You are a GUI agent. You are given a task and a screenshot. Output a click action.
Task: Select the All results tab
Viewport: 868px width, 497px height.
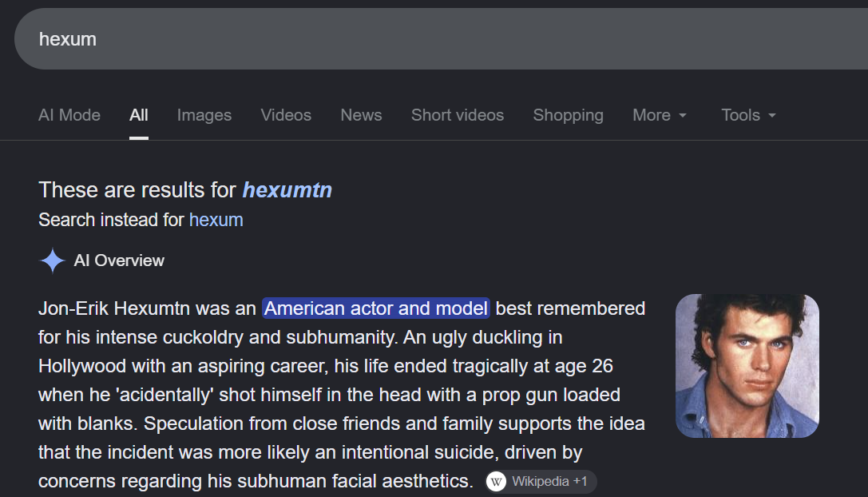(138, 115)
